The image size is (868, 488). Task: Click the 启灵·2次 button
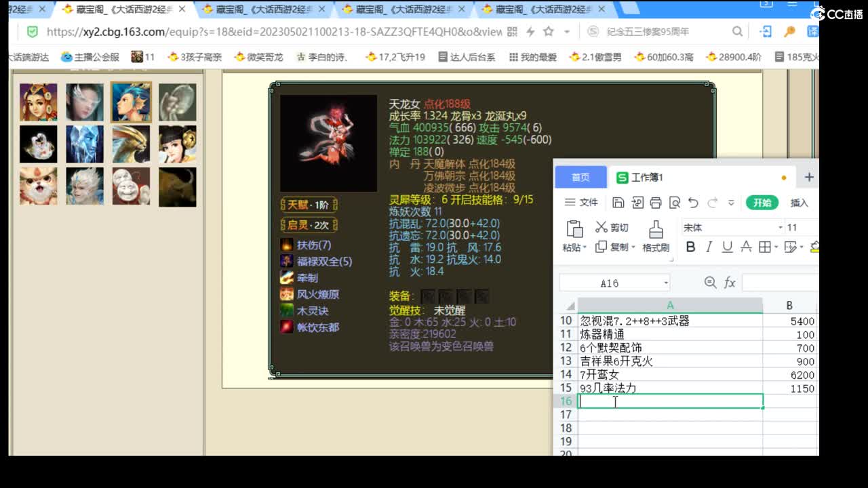[x=309, y=225]
